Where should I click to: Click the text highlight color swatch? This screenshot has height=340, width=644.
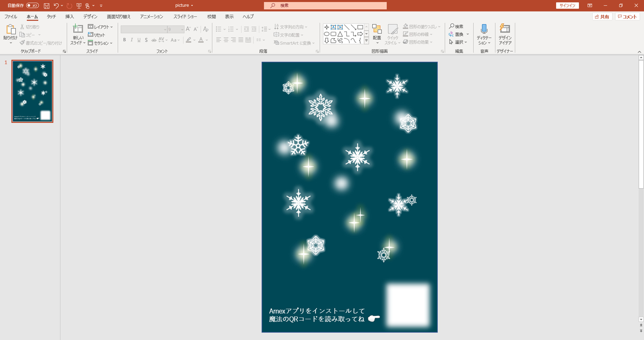tap(189, 40)
